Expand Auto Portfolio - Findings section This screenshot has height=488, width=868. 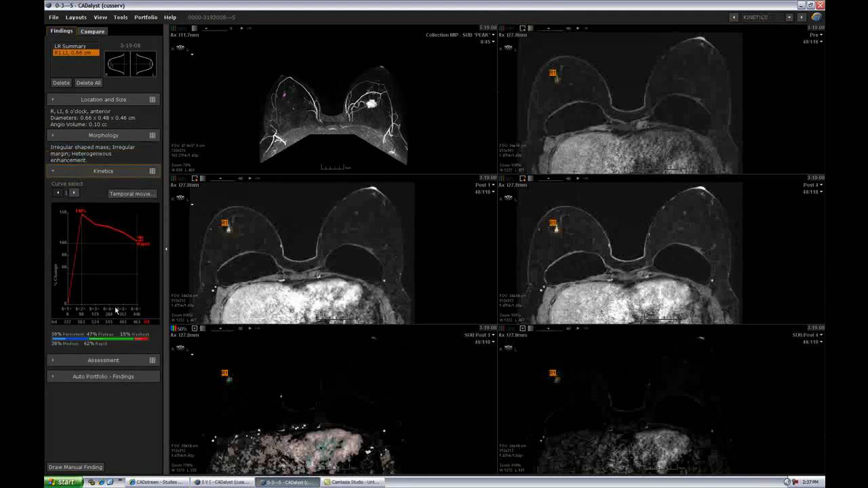coord(103,376)
